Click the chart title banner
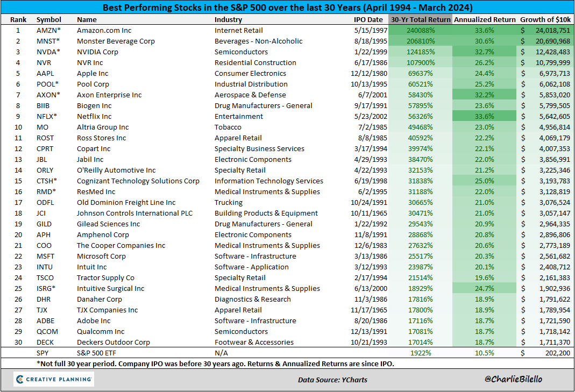Image resolution: width=575 pixels, height=392 pixels. point(287,8)
